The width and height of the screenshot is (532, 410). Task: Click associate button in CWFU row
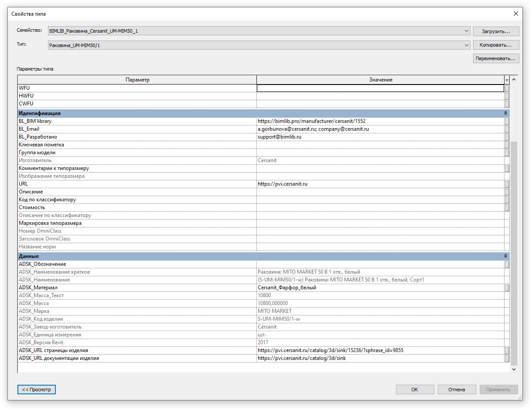pos(507,104)
